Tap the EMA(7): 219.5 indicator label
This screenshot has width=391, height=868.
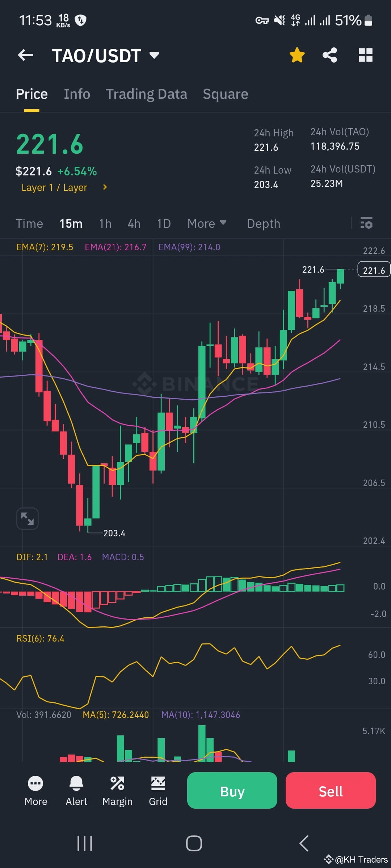(x=45, y=247)
